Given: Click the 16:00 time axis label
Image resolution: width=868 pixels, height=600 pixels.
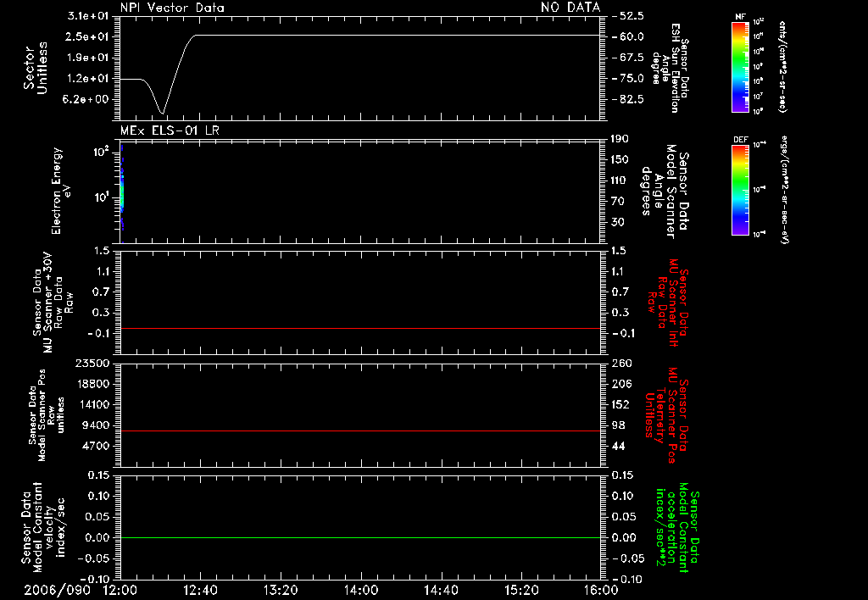Looking at the screenshot, I should click(x=601, y=590).
